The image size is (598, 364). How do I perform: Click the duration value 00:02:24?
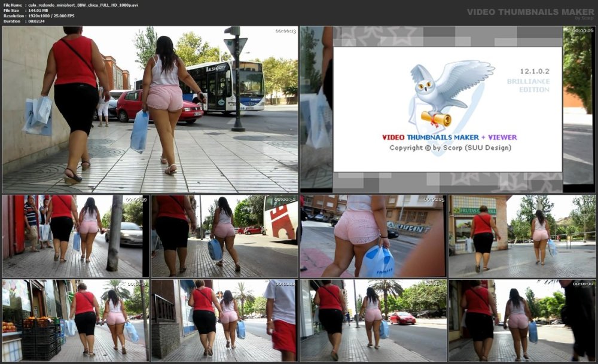point(36,22)
